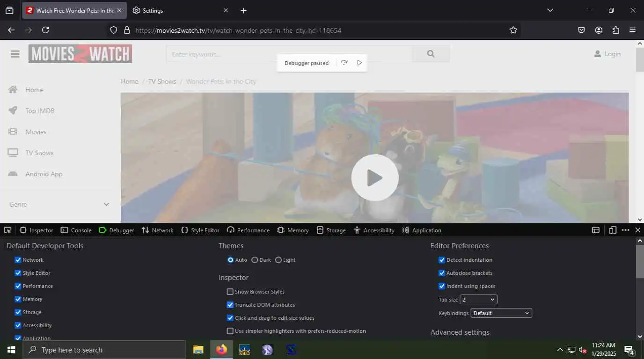Switch to the Debugger tab

coord(117,230)
